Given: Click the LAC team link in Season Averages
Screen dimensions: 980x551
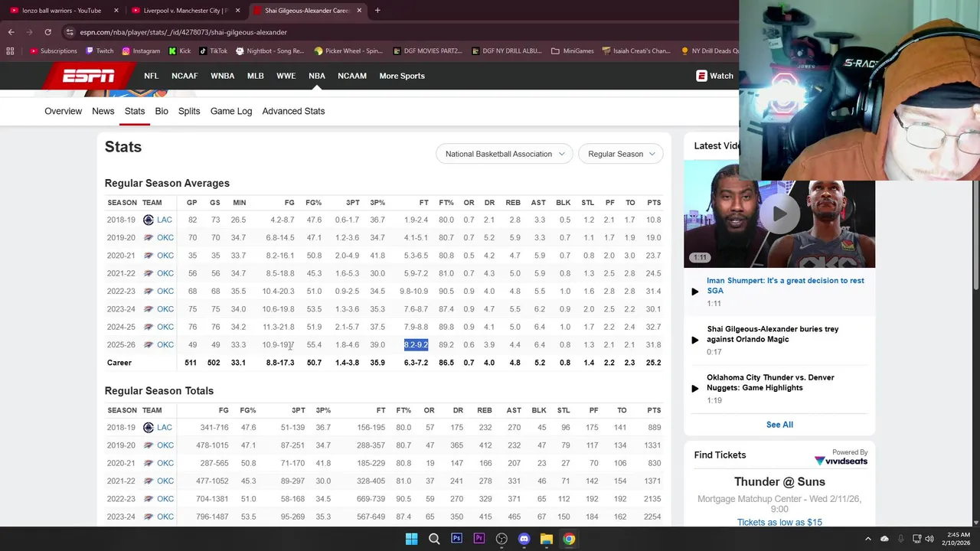Looking at the screenshot, I should [165, 220].
